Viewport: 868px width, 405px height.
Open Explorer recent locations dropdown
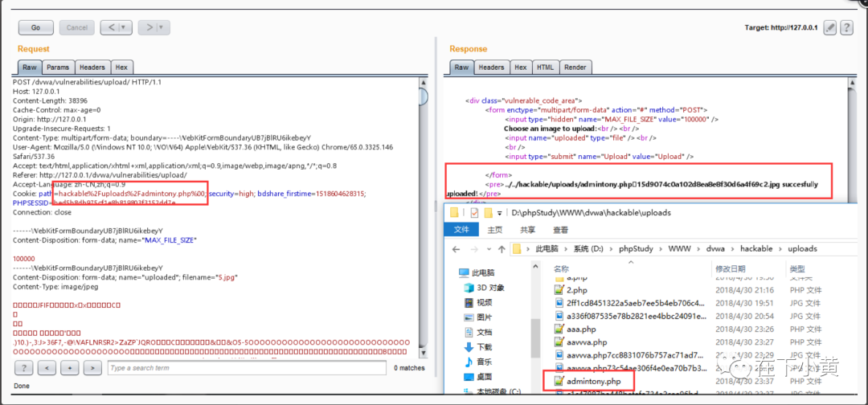(x=489, y=250)
